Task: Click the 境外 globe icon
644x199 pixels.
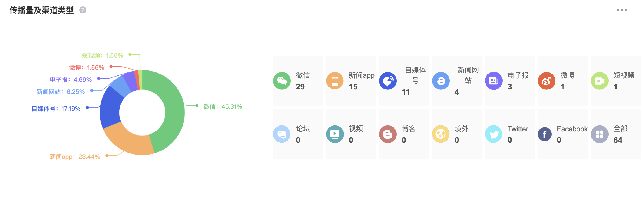Action: click(x=441, y=134)
